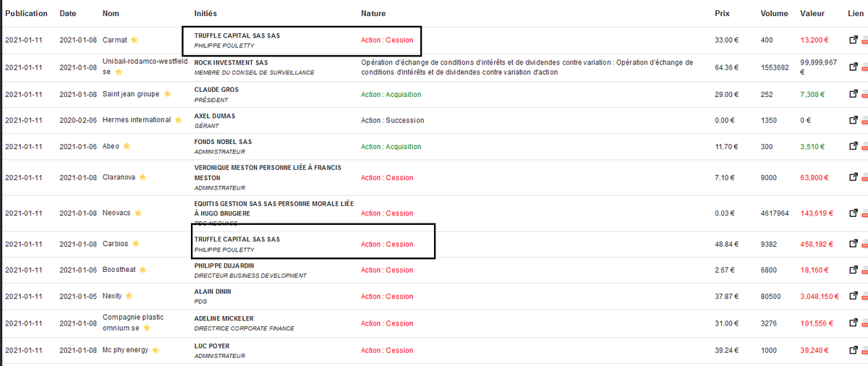Screen dimensions: 868x366
Task: Click CLAUDE GROS insider name
Action: coord(216,90)
